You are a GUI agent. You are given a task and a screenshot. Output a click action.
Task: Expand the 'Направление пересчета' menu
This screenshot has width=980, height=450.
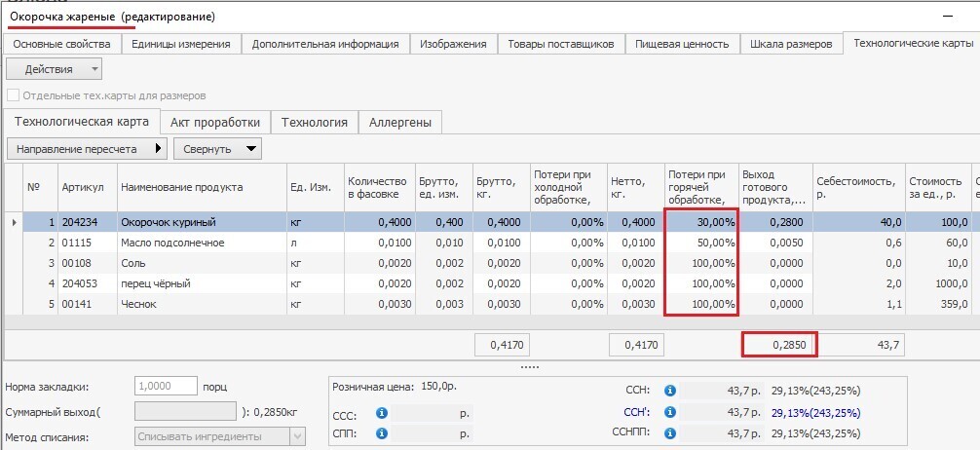point(87,149)
